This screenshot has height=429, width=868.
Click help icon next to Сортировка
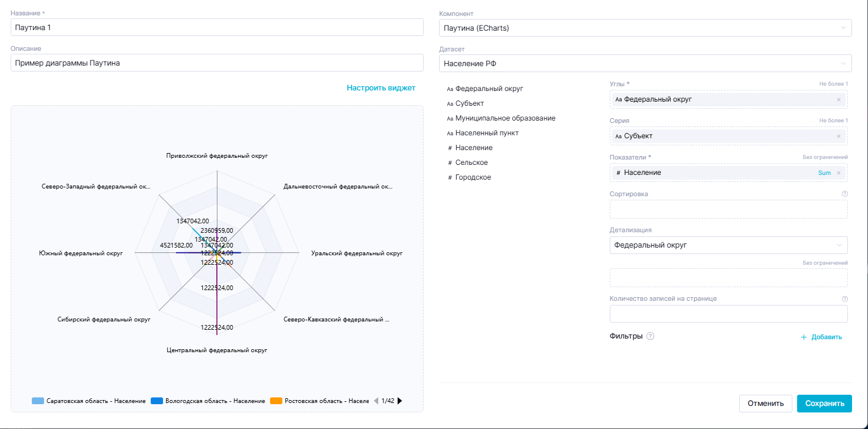(x=844, y=194)
